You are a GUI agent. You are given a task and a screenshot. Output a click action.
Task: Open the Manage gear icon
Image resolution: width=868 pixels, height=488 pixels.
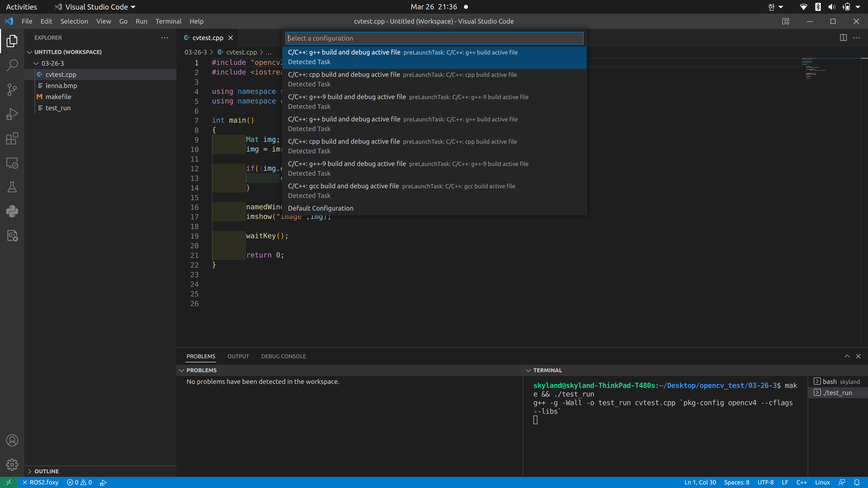(x=12, y=464)
